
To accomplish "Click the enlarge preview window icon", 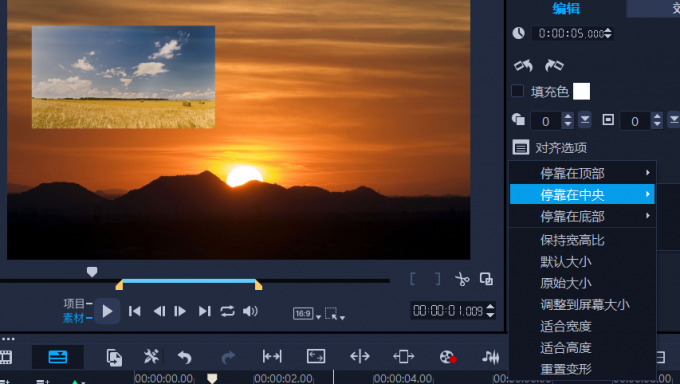I will coord(486,279).
